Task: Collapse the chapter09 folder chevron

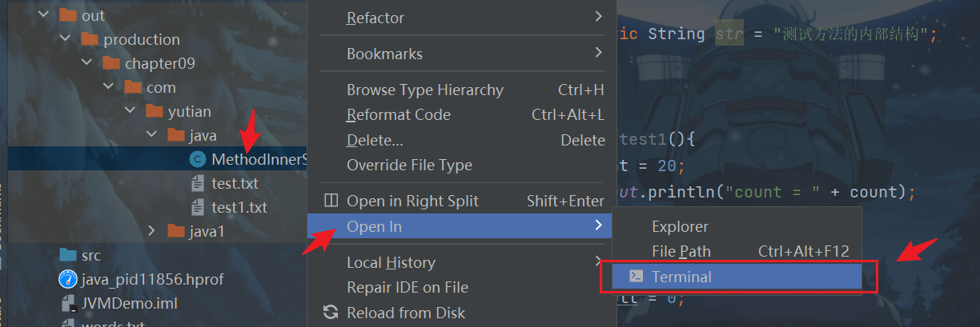Action: 86,63
